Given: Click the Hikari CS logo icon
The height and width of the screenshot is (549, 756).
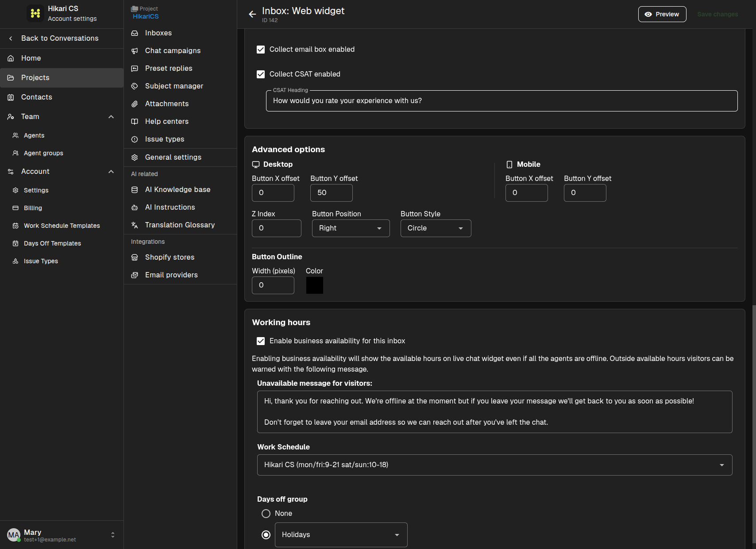Looking at the screenshot, I should (35, 13).
